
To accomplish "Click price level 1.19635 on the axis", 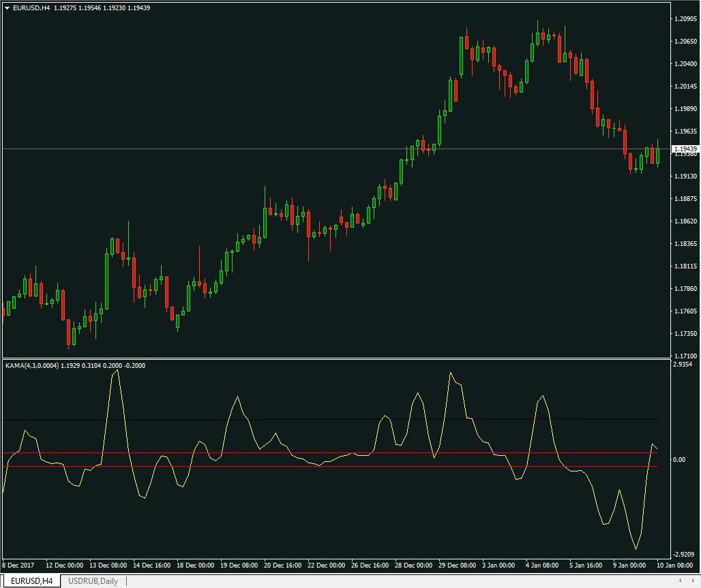I will coord(685,131).
